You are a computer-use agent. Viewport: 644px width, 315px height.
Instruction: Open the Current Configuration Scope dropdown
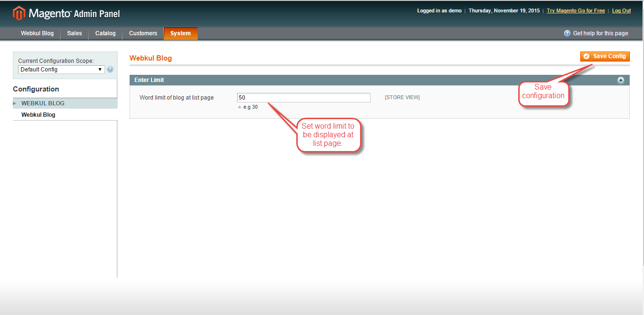[x=61, y=70]
